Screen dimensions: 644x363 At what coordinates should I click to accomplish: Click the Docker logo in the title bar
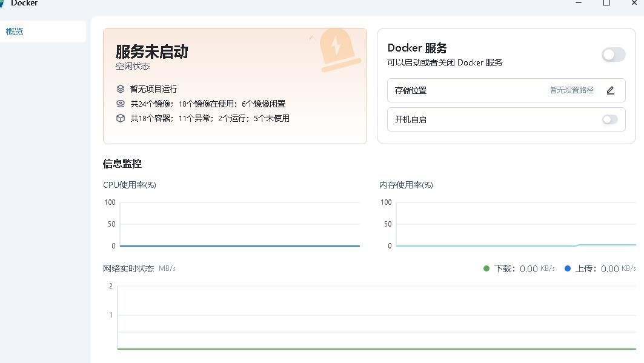2,4
